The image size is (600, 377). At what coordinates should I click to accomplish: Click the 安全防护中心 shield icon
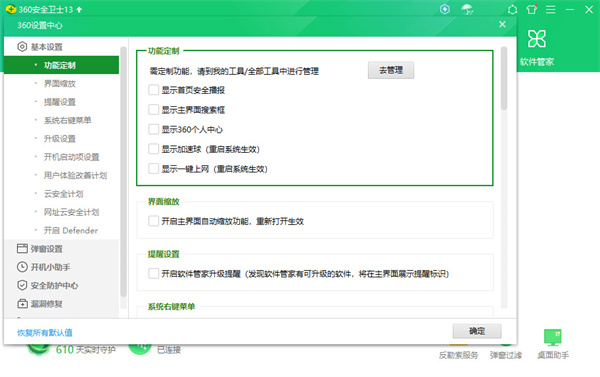coord(22,285)
